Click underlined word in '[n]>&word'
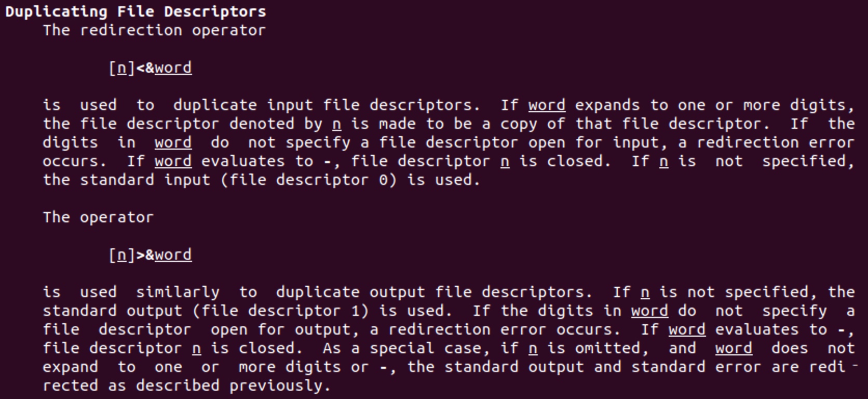Screen dimensions: 868x399 (173, 255)
